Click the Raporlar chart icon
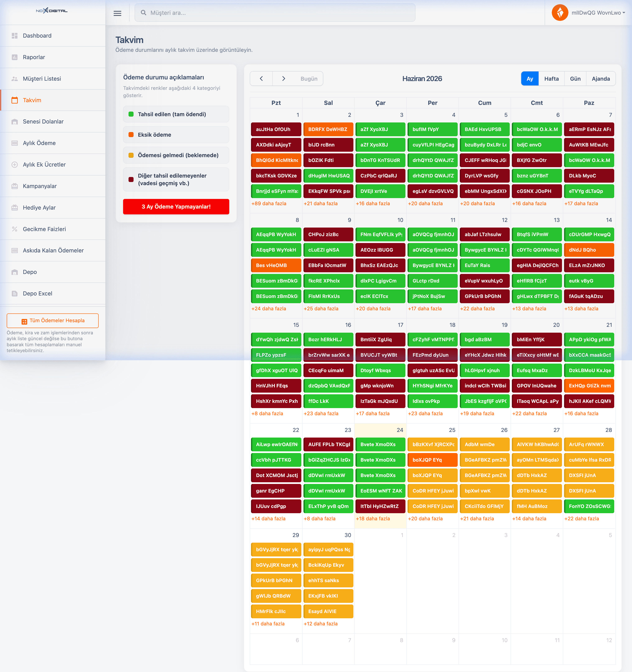Viewport: 632px width, 672px height. (15, 57)
